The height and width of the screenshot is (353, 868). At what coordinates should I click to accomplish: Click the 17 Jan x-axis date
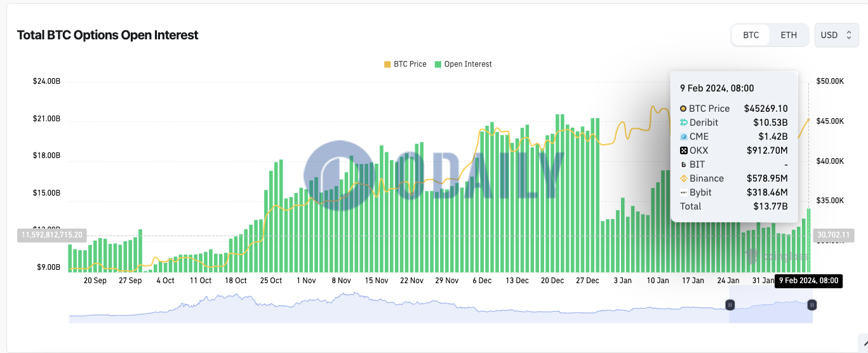click(x=693, y=280)
